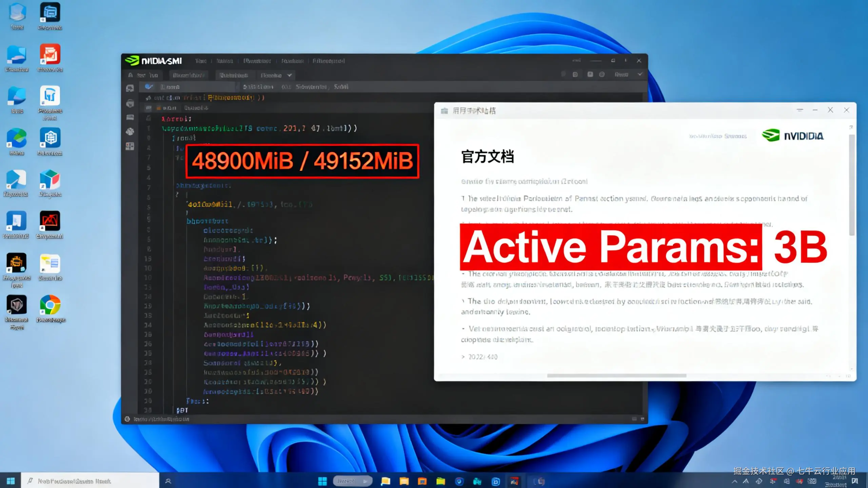Click the Windows Start button

click(322, 481)
